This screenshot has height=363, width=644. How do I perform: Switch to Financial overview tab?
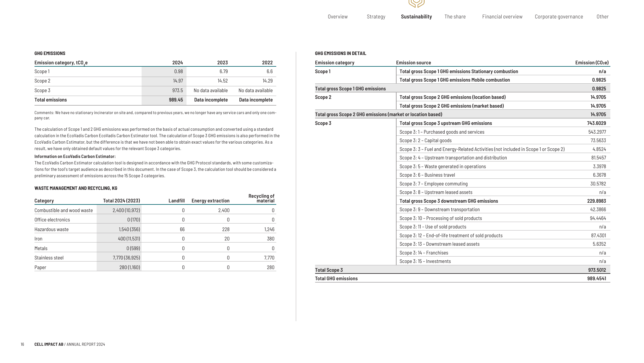502,17
